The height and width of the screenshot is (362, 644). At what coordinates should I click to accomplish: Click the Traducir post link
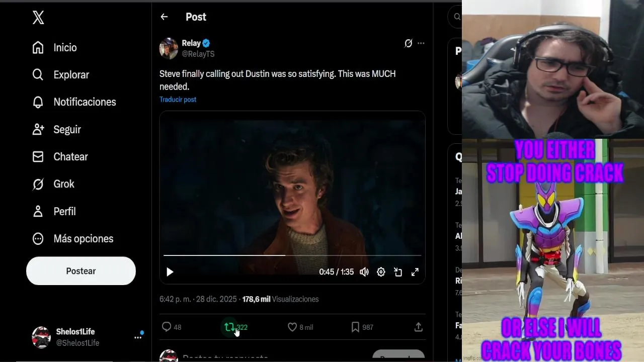[178, 100]
